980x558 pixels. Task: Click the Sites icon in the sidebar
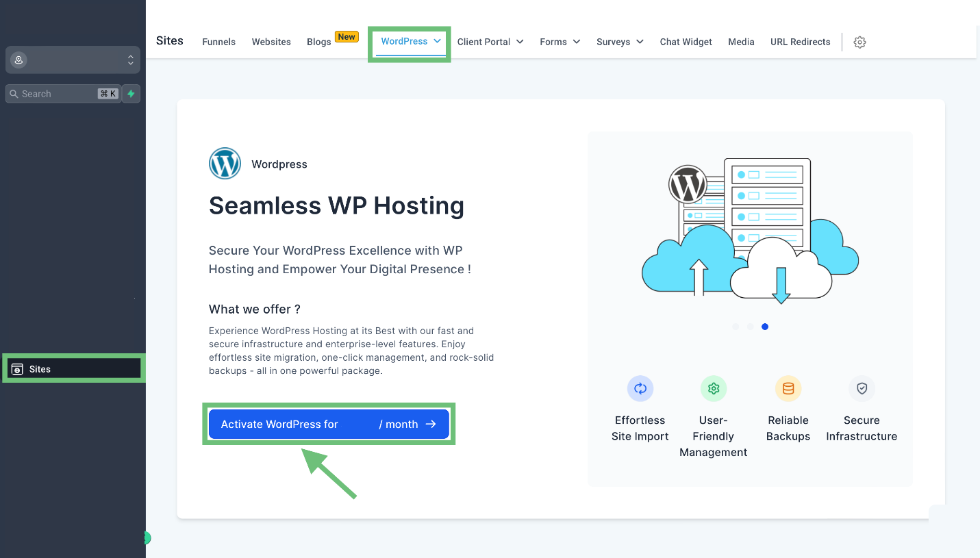pos(17,369)
